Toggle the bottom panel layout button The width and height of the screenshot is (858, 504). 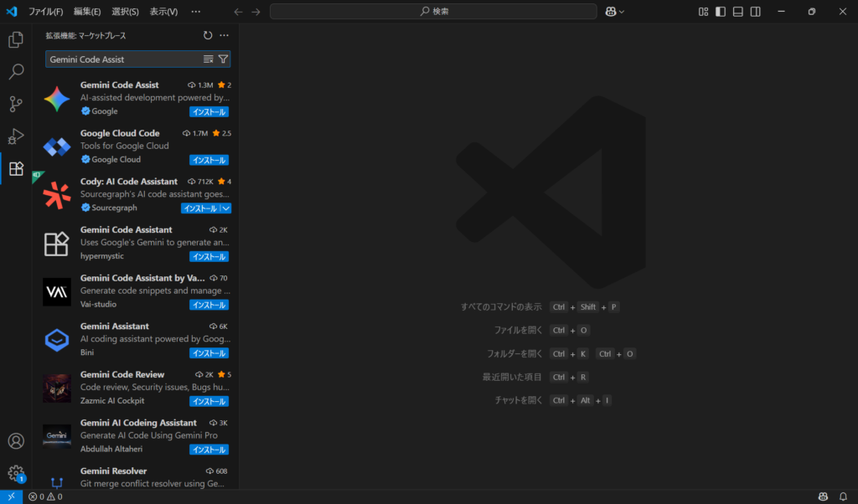point(738,12)
